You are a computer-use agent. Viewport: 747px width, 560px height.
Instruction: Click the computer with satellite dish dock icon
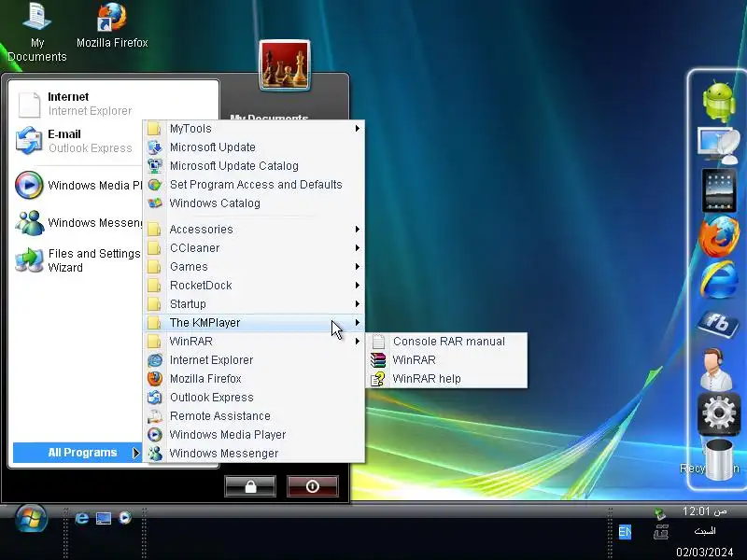pyautogui.click(x=718, y=146)
